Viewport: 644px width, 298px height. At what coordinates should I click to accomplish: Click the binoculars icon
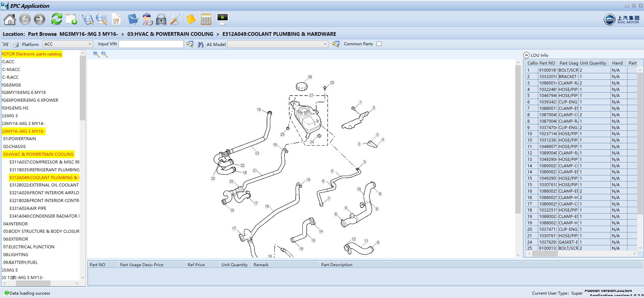200,44
